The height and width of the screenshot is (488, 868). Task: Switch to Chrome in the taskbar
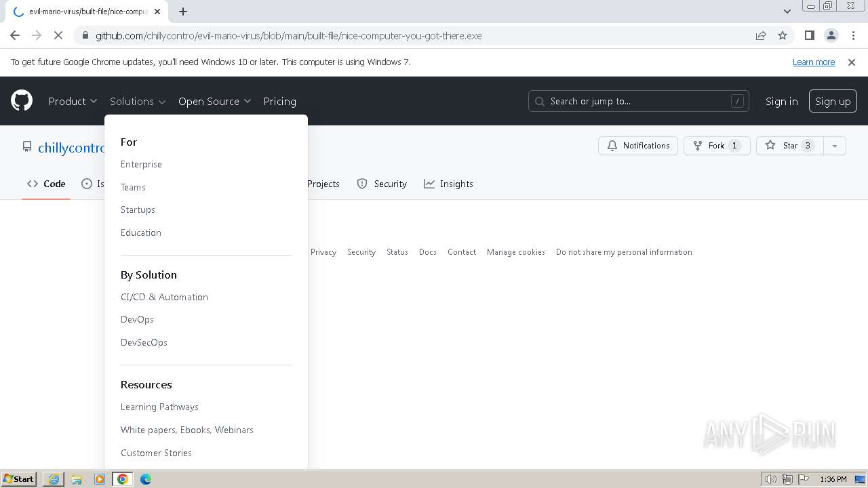click(x=123, y=479)
